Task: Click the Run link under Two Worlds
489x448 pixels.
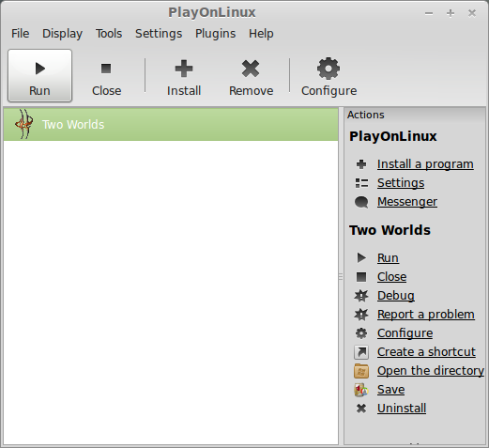Action: coord(388,258)
